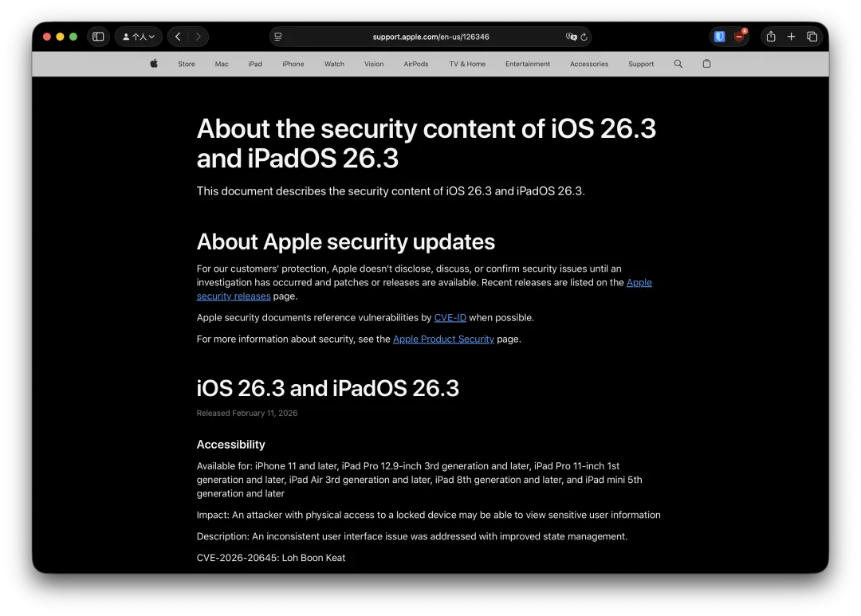This screenshot has width=861, height=616.
Task: Show the tab overview
Action: 812,37
